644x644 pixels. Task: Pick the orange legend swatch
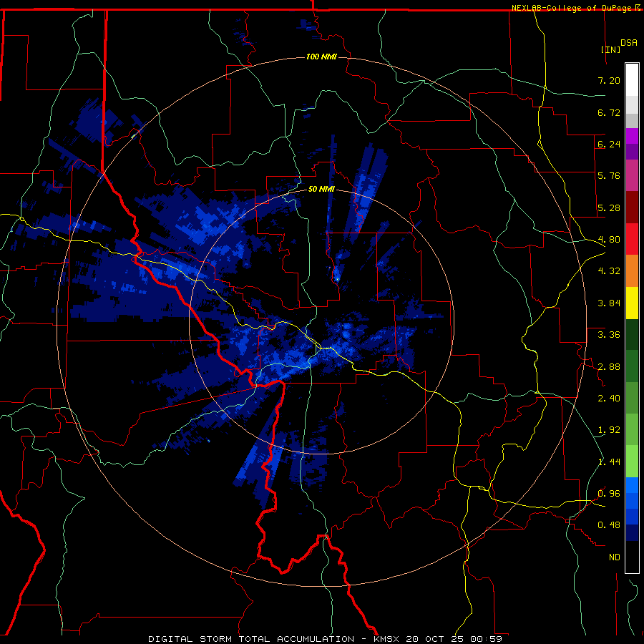click(632, 271)
